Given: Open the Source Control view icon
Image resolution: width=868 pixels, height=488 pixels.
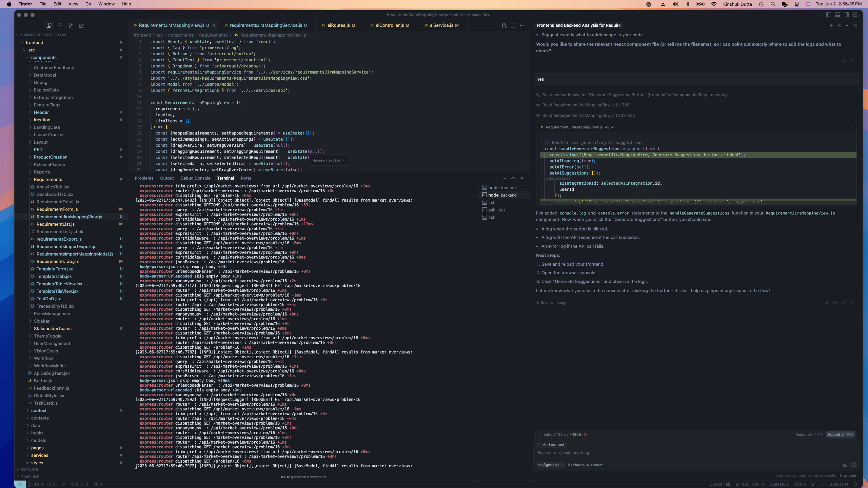Looking at the screenshot, I should (x=71, y=25).
